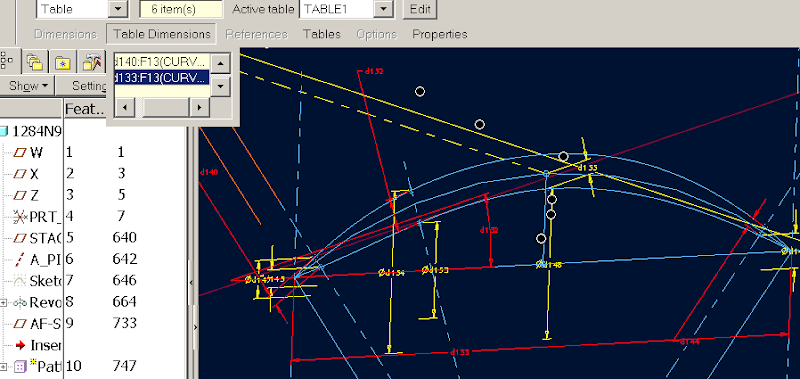This screenshot has height=379, width=800.
Task: Click the d133 dimension label in sketch
Action: click(x=460, y=352)
